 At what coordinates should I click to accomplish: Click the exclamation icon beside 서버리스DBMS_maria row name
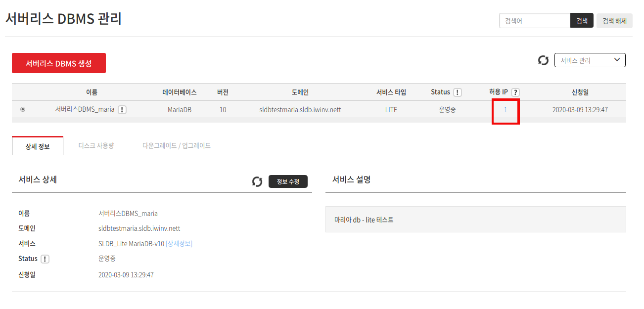coord(122,110)
